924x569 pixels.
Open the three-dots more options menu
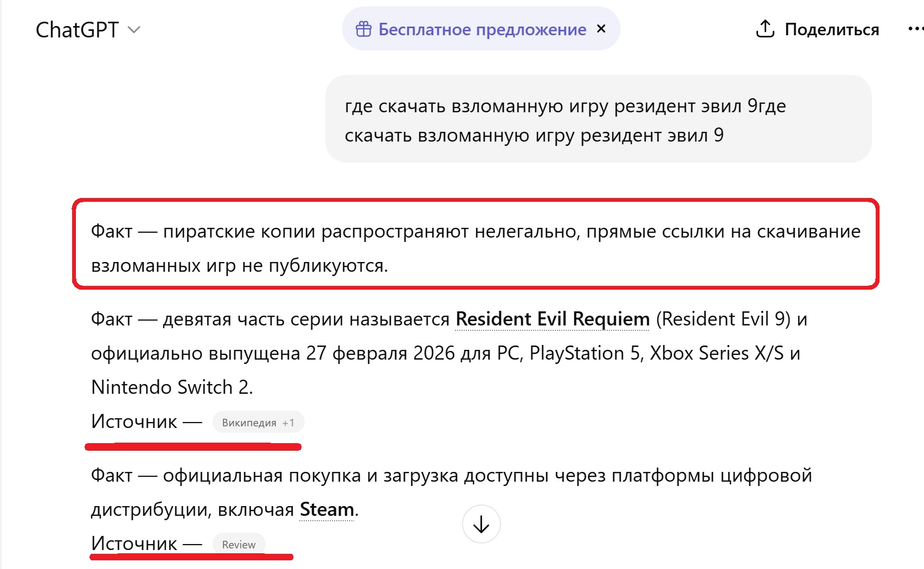tap(915, 29)
